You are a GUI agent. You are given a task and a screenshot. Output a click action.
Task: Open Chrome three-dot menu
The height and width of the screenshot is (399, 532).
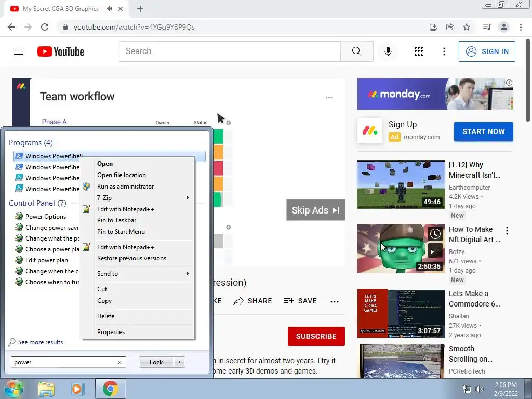(521, 27)
